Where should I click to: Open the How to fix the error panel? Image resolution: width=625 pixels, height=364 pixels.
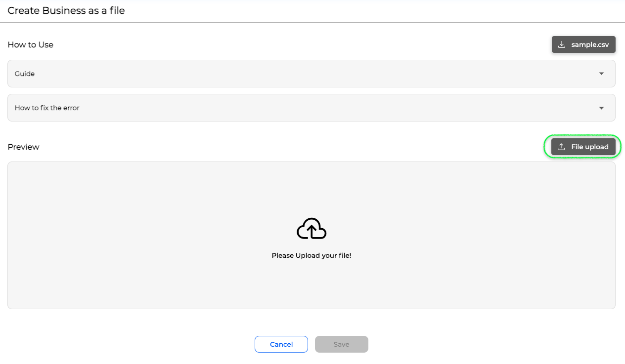coord(297,108)
